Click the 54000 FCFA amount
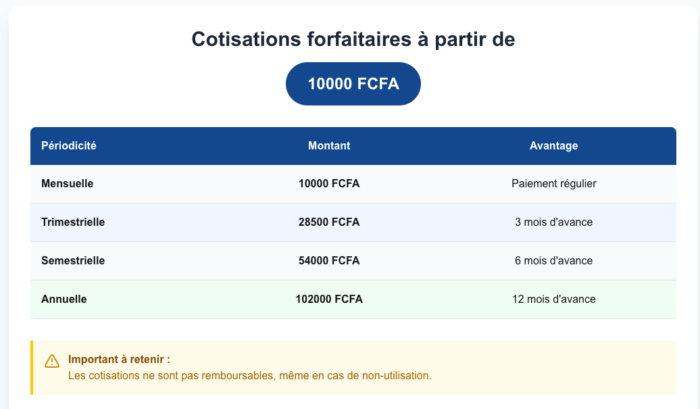 pyautogui.click(x=329, y=261)
